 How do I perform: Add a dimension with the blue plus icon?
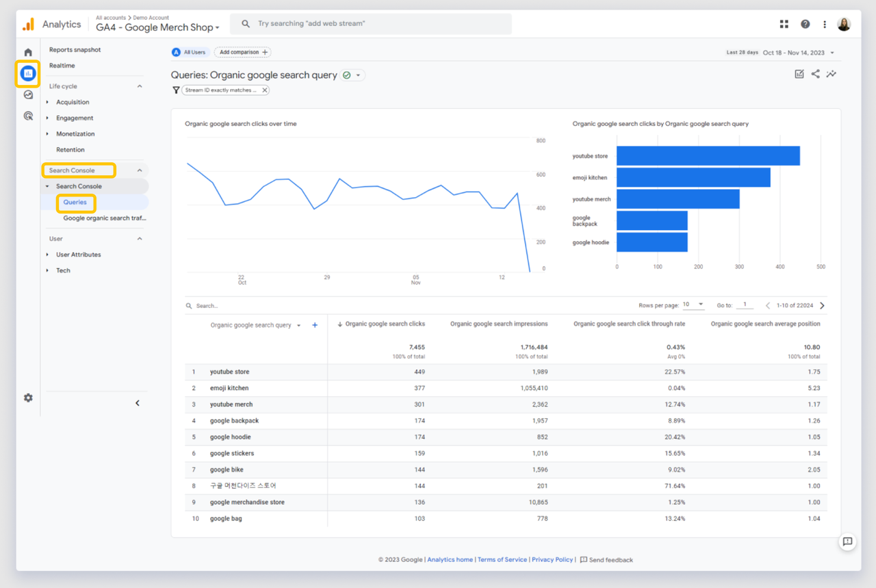[315, 325]
